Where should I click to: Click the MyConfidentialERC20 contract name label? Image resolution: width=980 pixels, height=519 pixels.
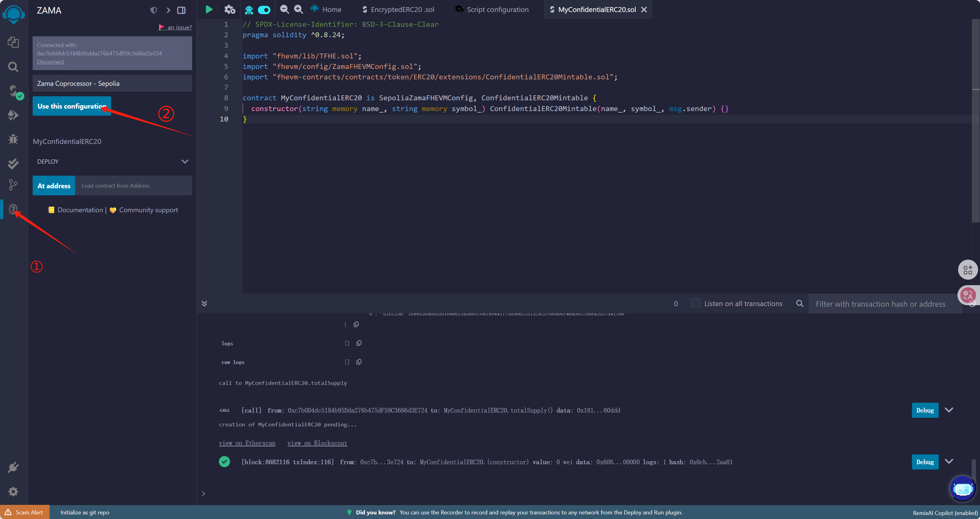[67, 142]
